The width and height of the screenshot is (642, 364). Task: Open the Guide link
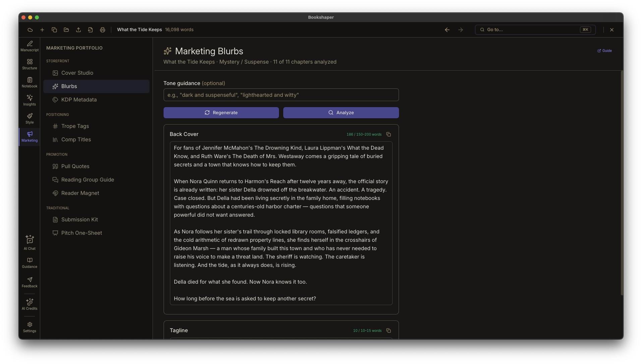click(604, 51)
